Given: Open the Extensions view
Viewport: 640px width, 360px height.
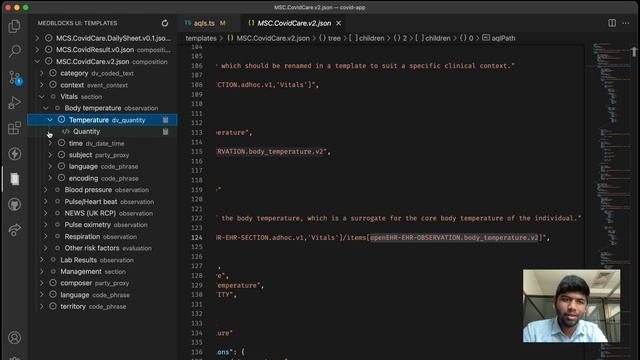Looking at the screenshot, I should 15,128.
